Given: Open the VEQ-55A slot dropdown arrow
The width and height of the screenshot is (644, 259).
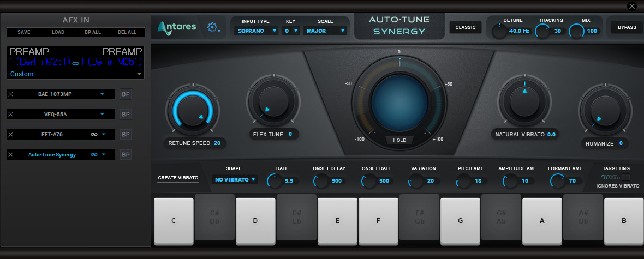Looking at the screenshot, I should [x=103, y=114].
